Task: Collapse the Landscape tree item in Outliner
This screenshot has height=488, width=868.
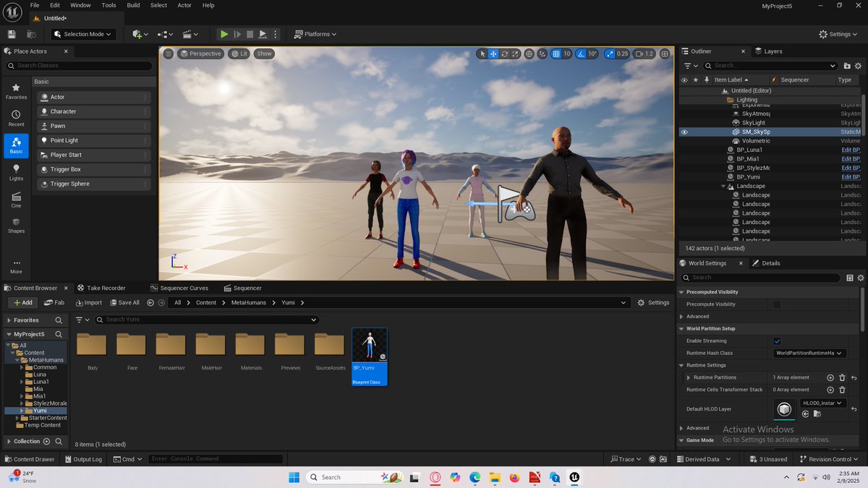Action: (x=723, y=187)
